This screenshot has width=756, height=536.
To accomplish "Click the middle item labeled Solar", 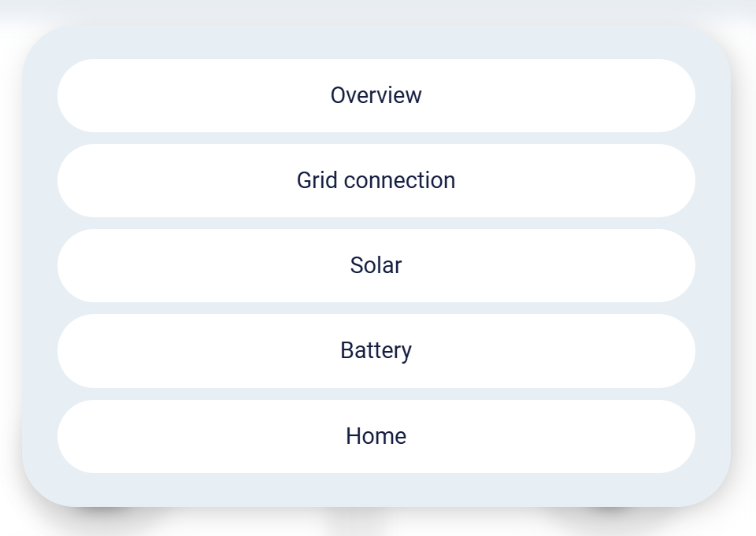I will [x=376, y=265].
